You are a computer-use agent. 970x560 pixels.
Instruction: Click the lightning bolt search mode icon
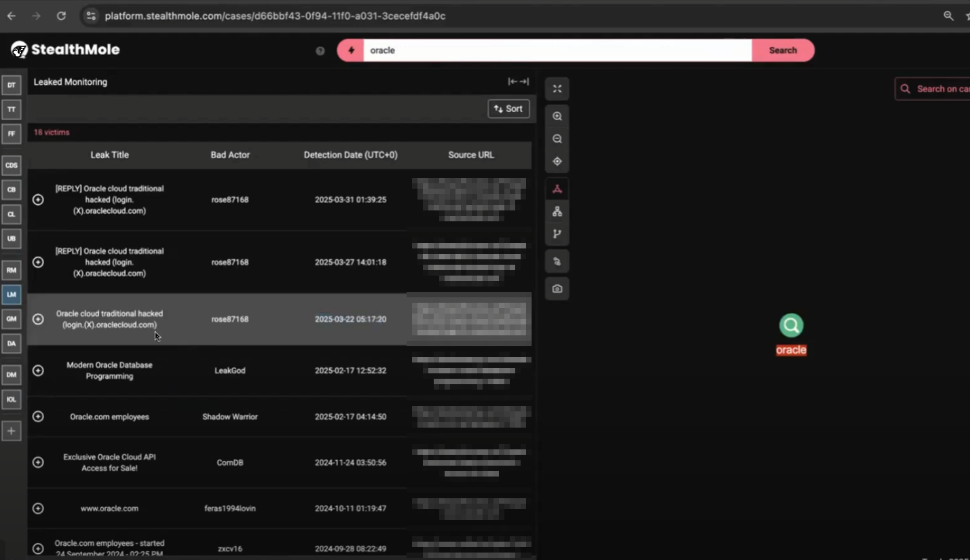pyautogui.click(x=351, y=50)
